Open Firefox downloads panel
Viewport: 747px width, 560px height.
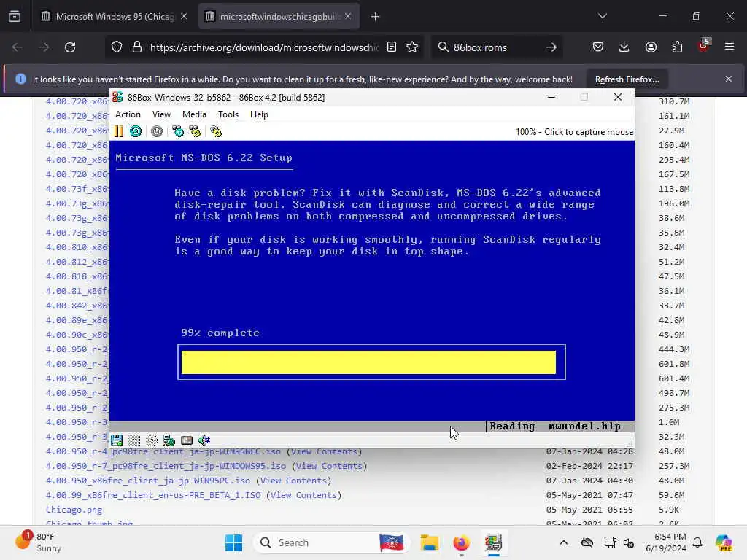pos(624,47)
